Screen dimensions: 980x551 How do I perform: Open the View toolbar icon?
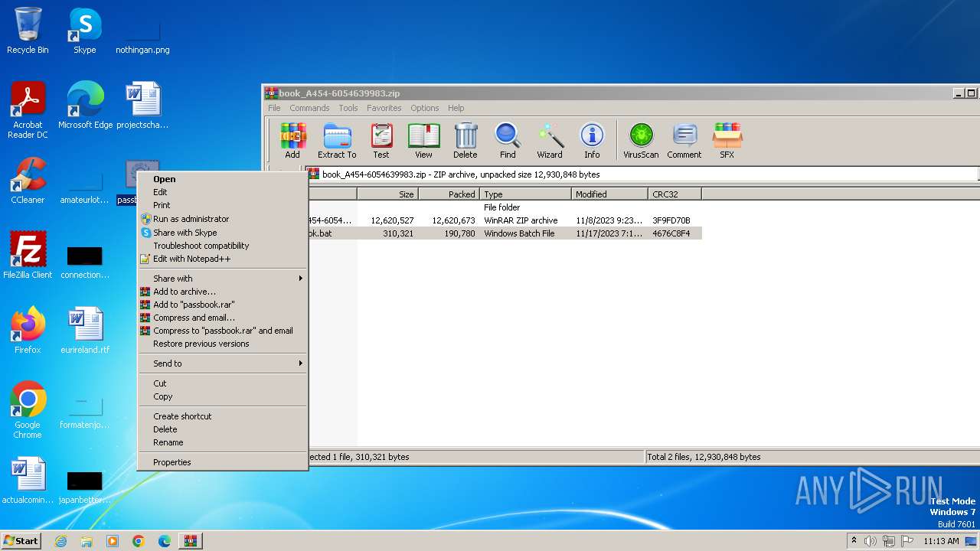click(x=423, y=141)
